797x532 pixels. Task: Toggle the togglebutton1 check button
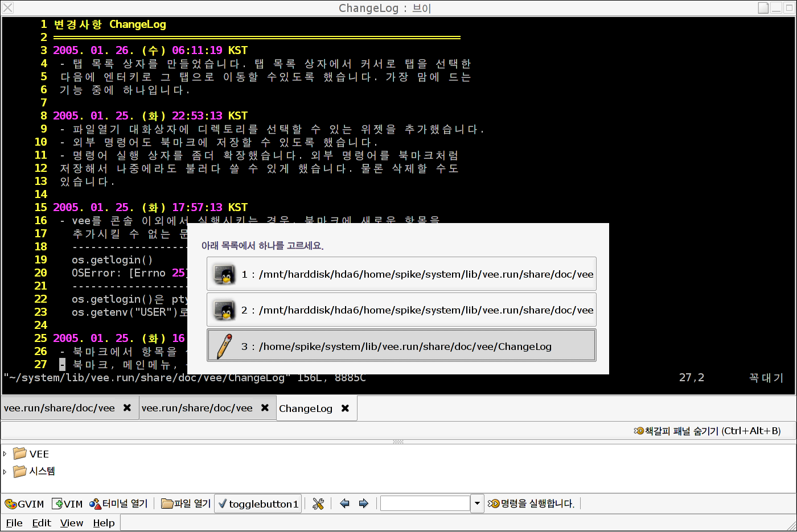point(258,504)
